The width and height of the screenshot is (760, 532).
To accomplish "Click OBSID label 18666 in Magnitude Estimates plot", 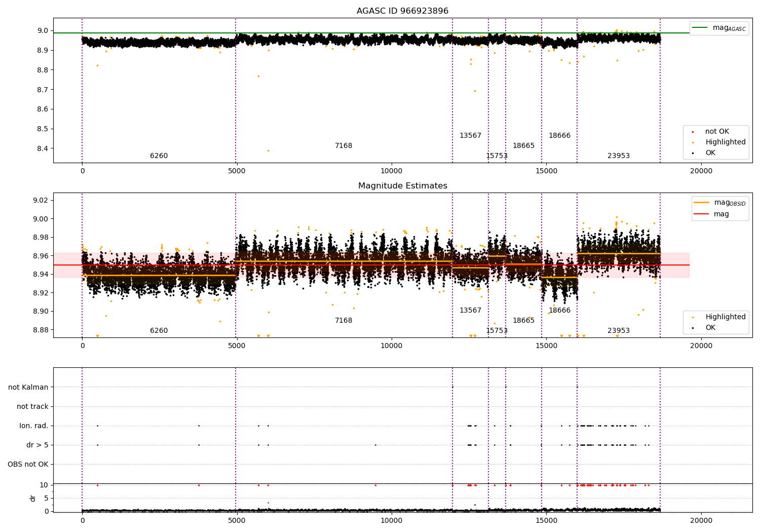I will (x=559, y=311).
